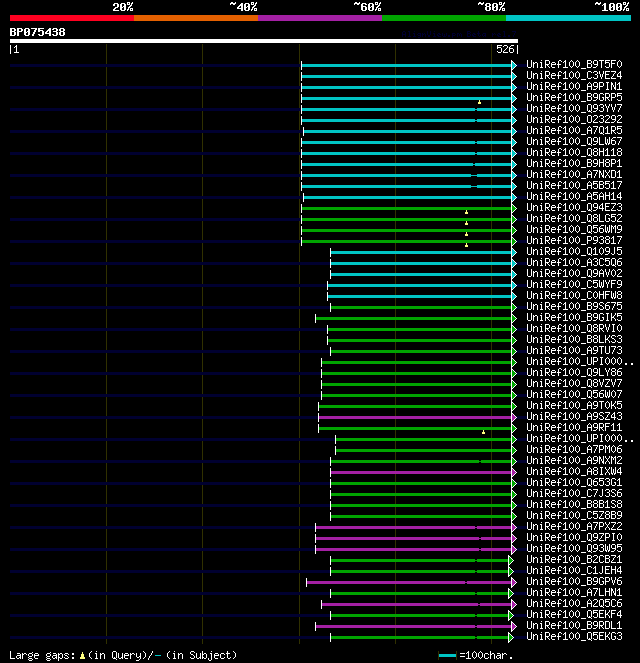Click UniRef100_Q9LY86 label

coord(574,372)
